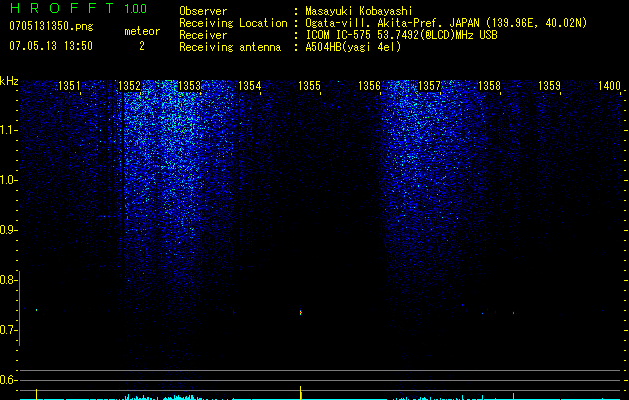The height and width of the screenshot is (400, 629).
Task: Click the 1.1 kHz frequency label
Action: (x=7, y=130)
